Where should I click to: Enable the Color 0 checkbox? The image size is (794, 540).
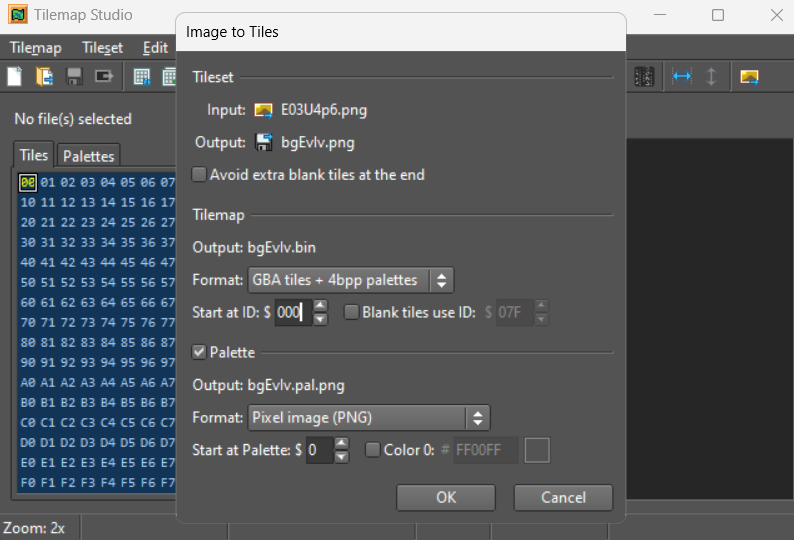click(x=374, y=450)
